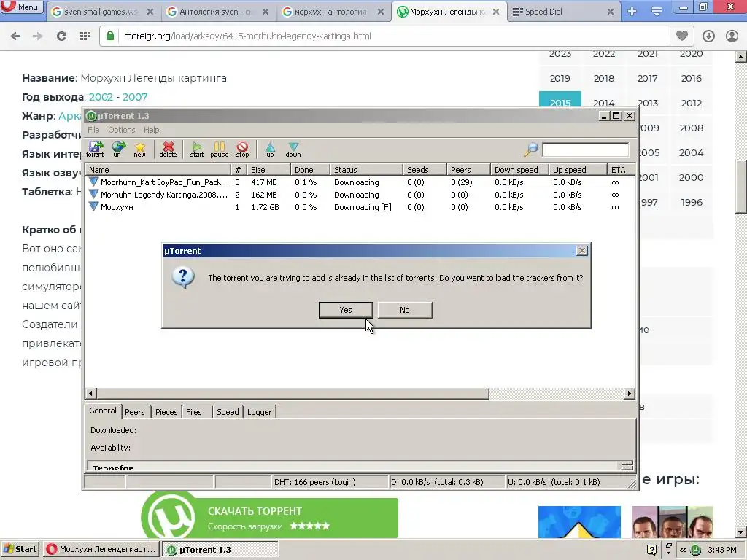Follow the 2002 year link
This screenshot has height=560, width=747.
click(x=101, y=97)
